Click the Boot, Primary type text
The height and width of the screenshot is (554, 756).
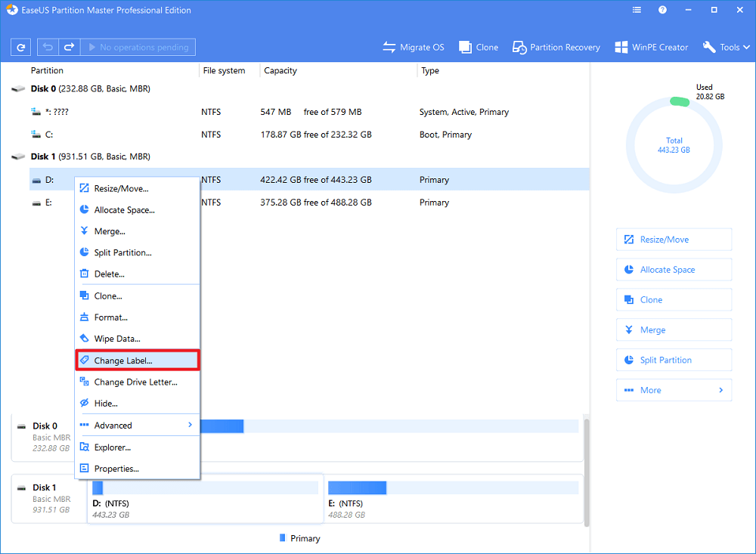[445, 135]
